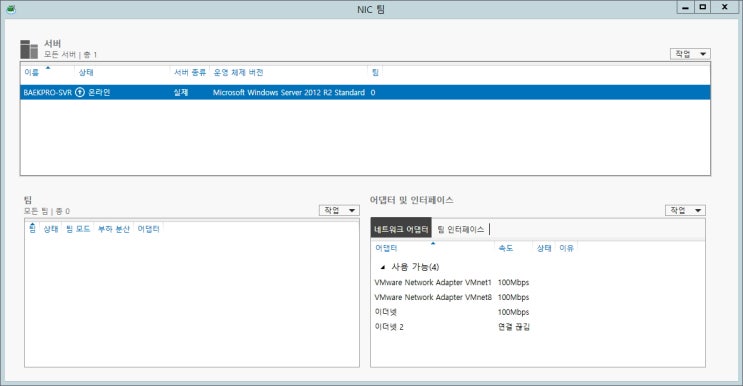Click the online status icon next to 온라인
The width and height of the screenshot is (743, 386).
[x=80, y=92]
